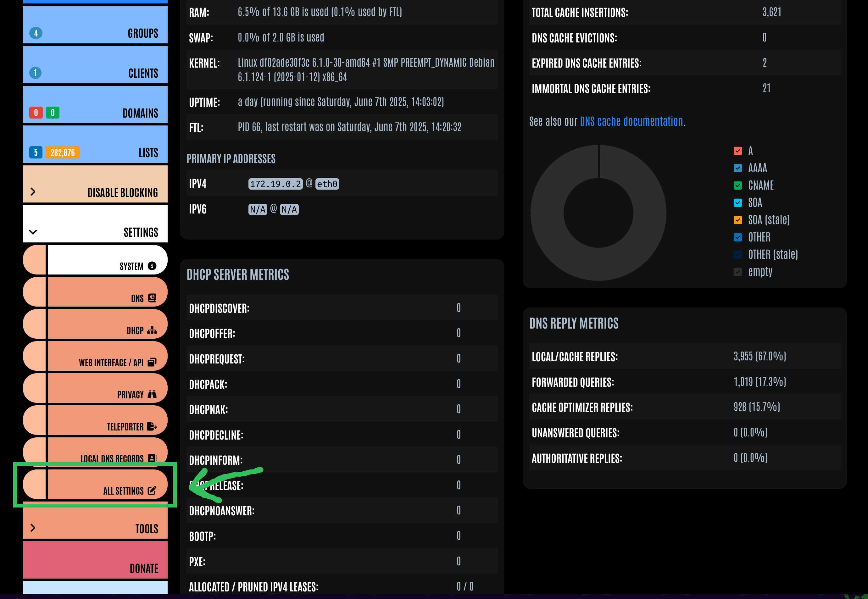Image resolution: width=868 pixels, height=599 pixels.
Task: Uncheck the SOA legend checkbox
Action: coord(737,203)
